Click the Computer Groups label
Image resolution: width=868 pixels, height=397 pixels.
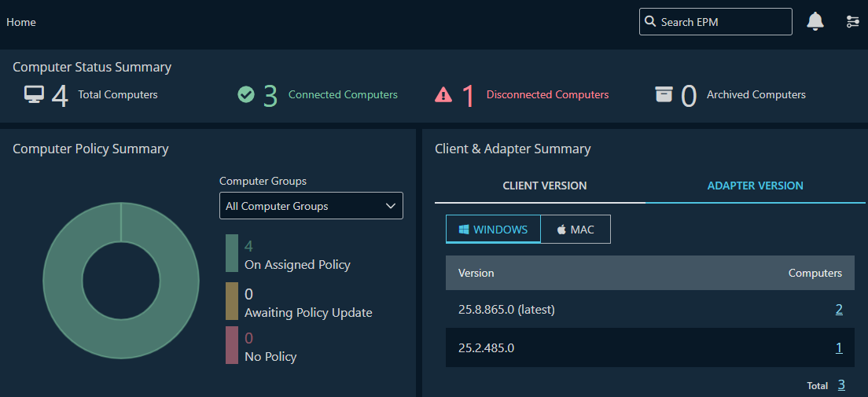pos(263,181)
